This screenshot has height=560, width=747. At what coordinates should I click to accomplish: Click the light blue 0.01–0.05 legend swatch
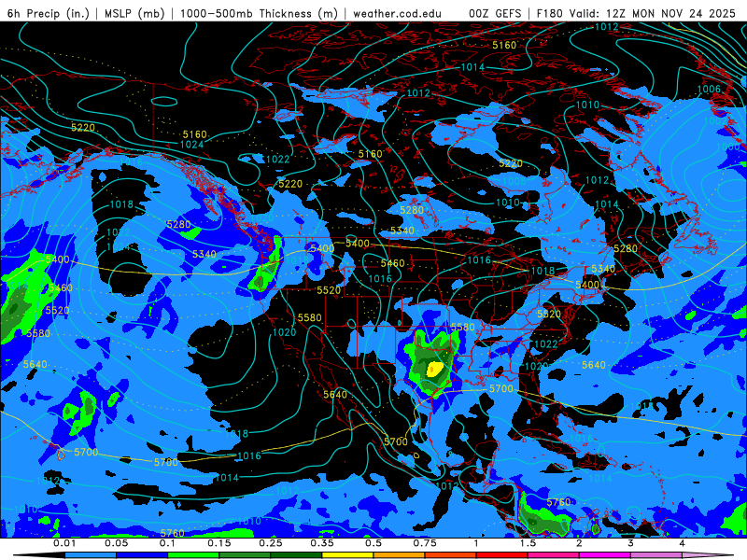(91, 555)
